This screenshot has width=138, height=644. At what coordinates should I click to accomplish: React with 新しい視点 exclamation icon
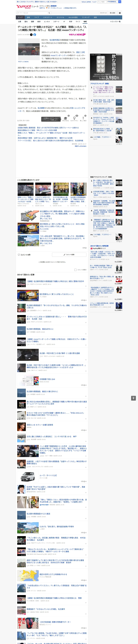click(83, 119)
